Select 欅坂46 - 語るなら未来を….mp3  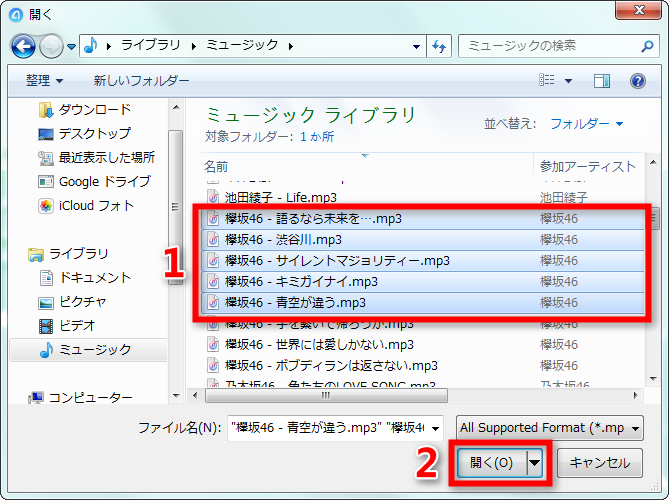[x=422, y=218]
